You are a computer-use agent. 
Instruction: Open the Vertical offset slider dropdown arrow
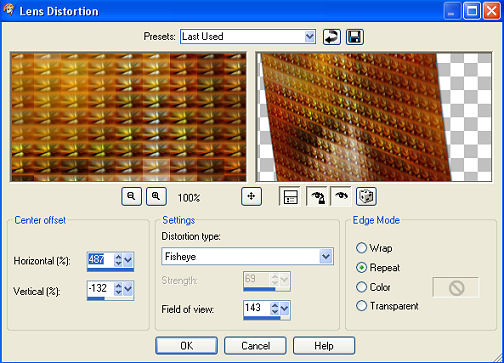128,289
